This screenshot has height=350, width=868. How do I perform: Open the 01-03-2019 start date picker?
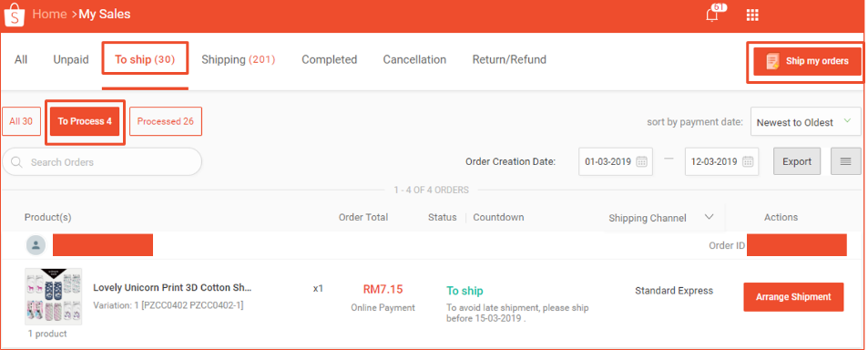[616, 161]
